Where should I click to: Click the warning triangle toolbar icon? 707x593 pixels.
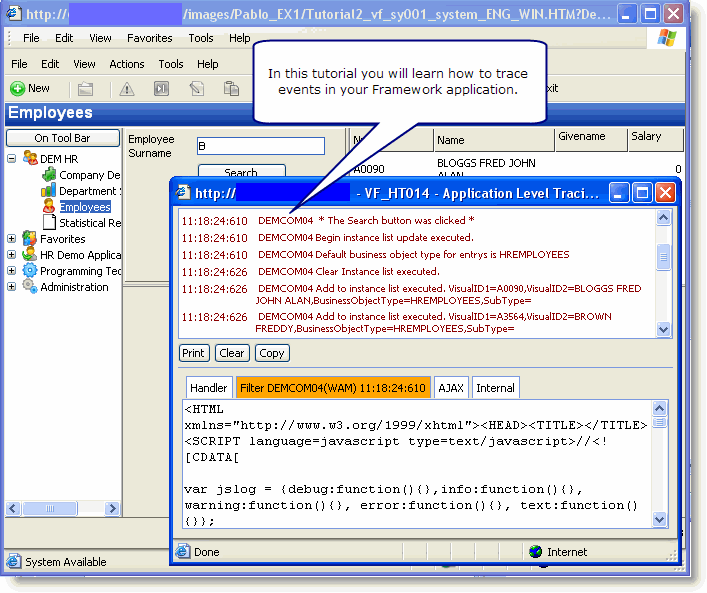point(127,89)
